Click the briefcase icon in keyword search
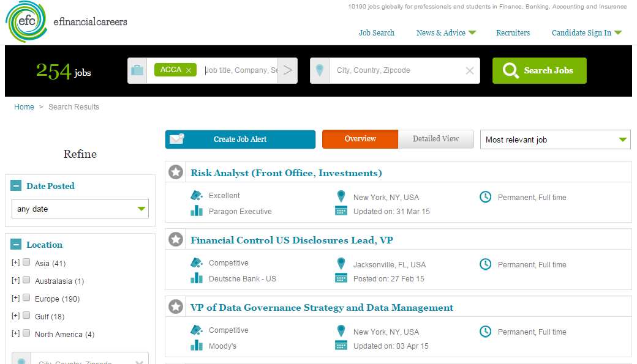Image resolution: width=637 pixels, height=364 pixels. coord(137,70)
